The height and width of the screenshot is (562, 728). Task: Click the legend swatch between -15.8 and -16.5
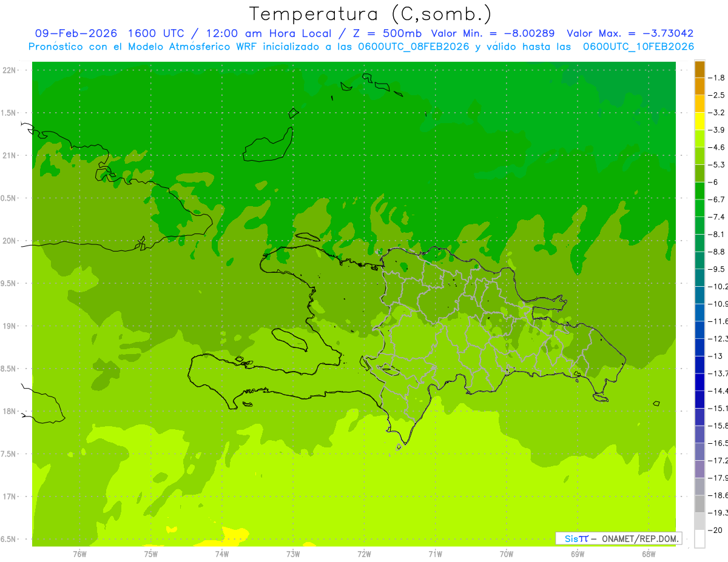click(699, 435)
